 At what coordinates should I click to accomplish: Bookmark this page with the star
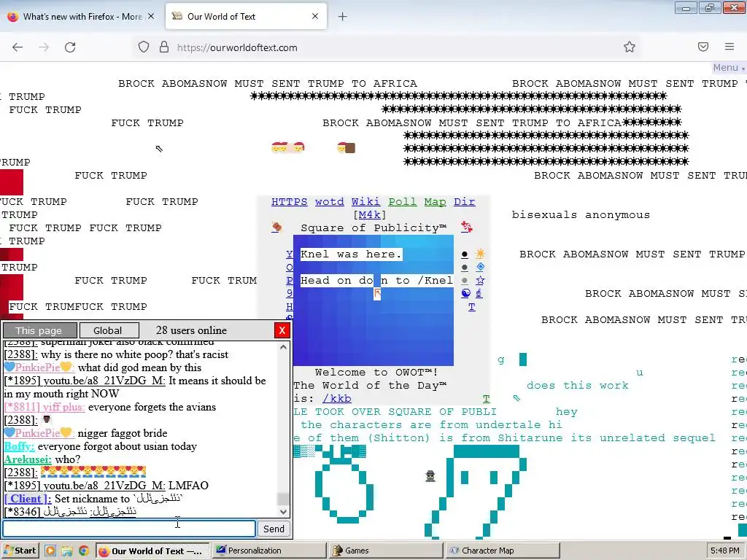tap(630, 47)
